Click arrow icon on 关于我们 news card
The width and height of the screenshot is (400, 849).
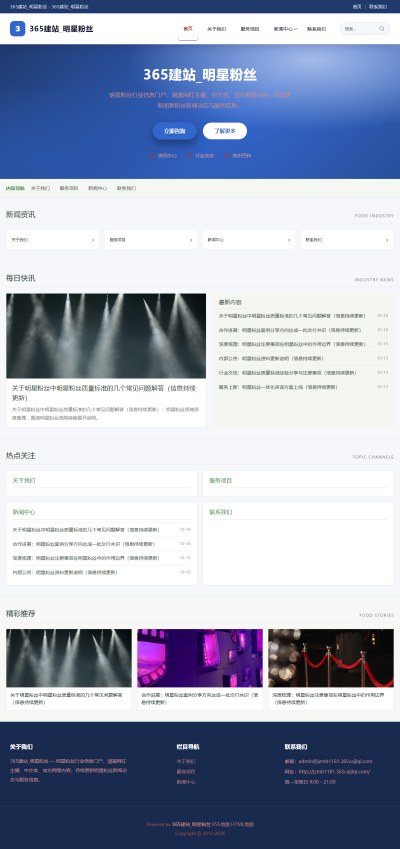click(93, 239)
